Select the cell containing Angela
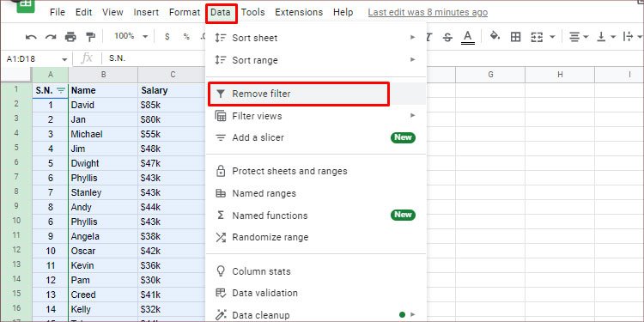The image size is (644, 322). (103, 237)
